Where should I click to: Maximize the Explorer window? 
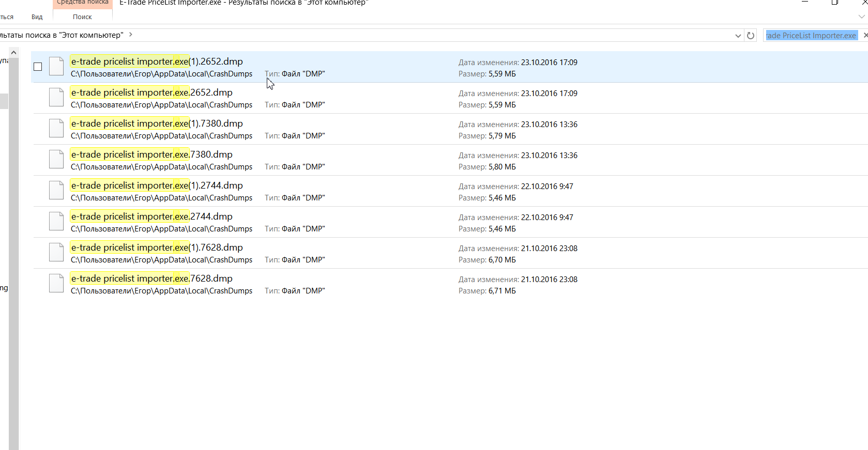(834, 2)
